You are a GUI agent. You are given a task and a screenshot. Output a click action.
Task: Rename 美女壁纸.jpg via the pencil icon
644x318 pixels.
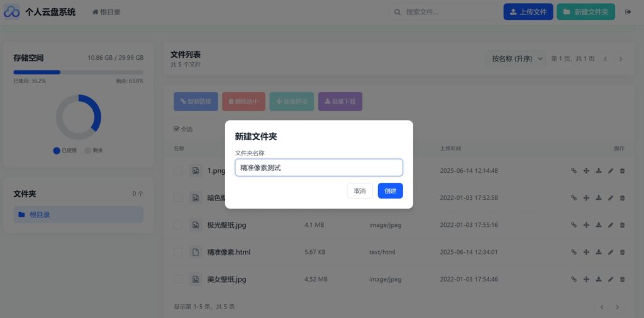(610, 280)
